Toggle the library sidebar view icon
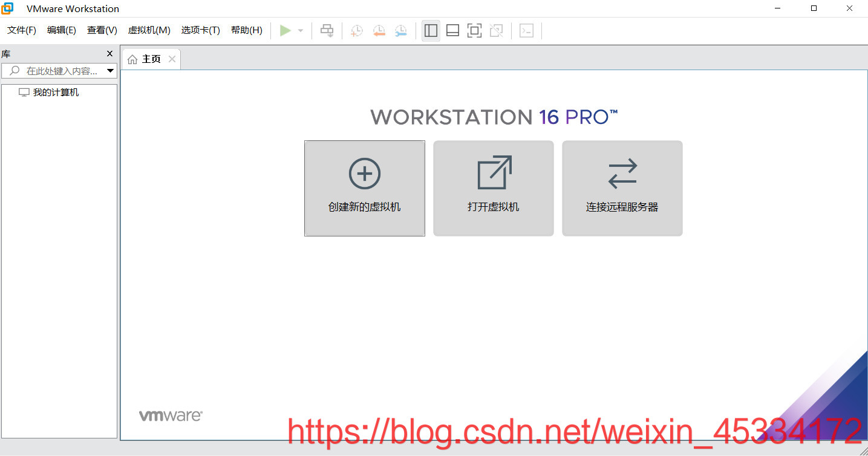868x456 pixels. (431, 30)
